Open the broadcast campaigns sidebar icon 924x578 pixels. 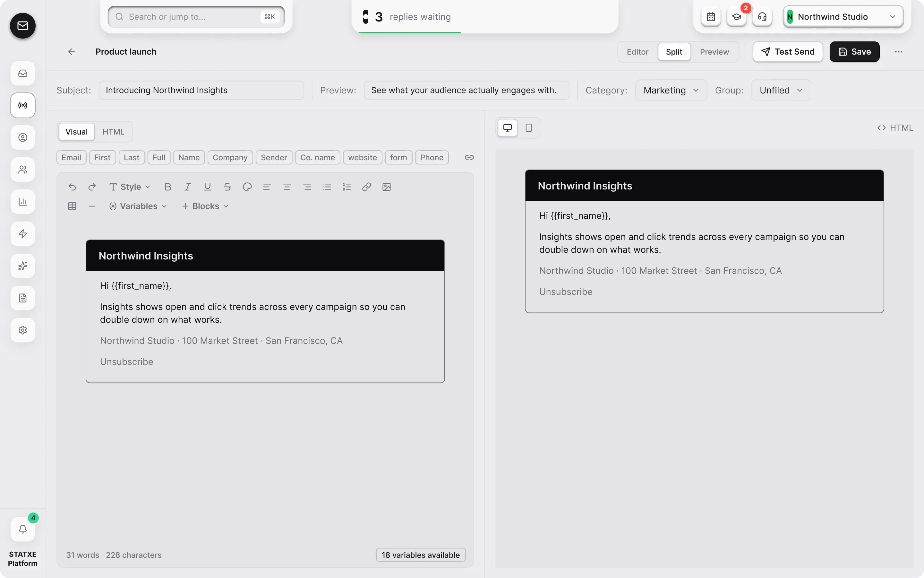(x=22, y=105)
